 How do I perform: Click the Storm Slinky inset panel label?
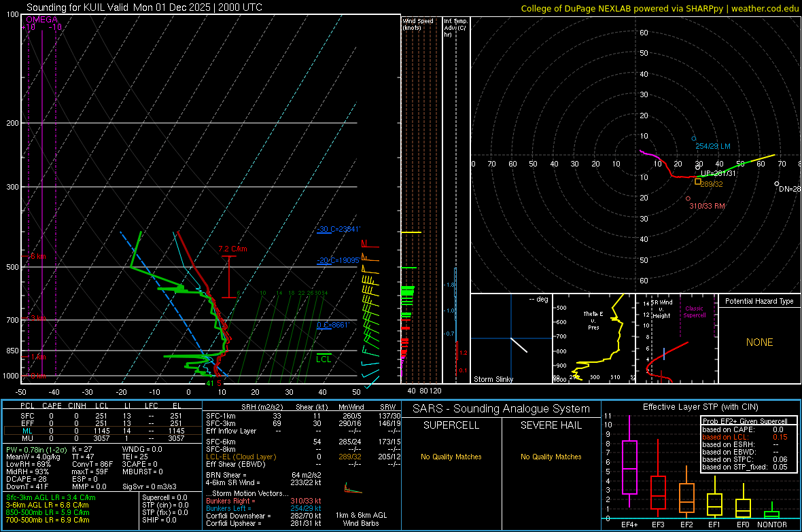pyautogui.click(x=493, y=379)
